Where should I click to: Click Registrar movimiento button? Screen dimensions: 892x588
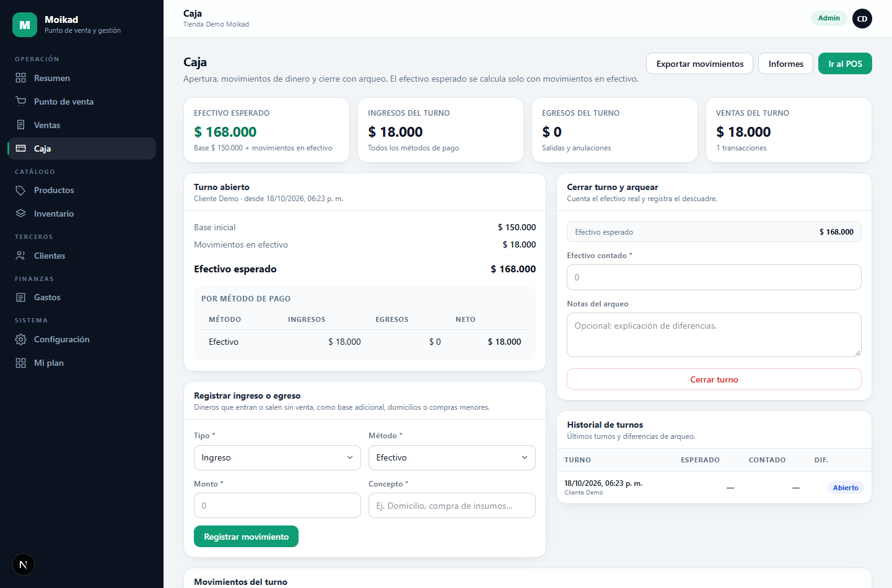pyautogui.click(x=247, y=537)
